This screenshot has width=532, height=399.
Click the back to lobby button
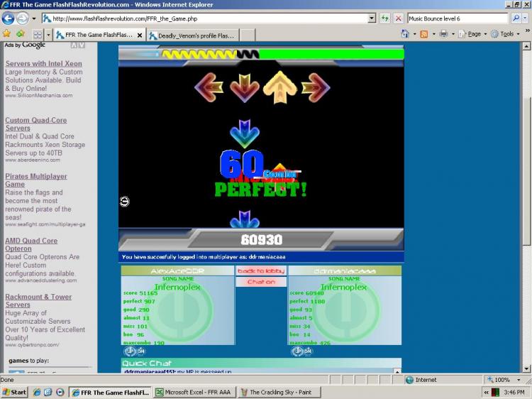[x=261, y=270]
